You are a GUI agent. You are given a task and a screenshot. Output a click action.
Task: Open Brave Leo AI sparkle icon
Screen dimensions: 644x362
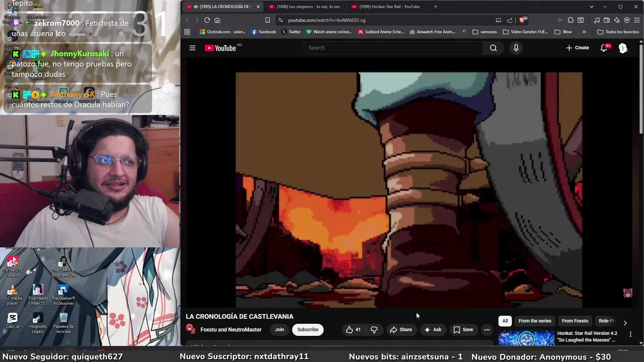pyautogui.click(x=617, y=20)
